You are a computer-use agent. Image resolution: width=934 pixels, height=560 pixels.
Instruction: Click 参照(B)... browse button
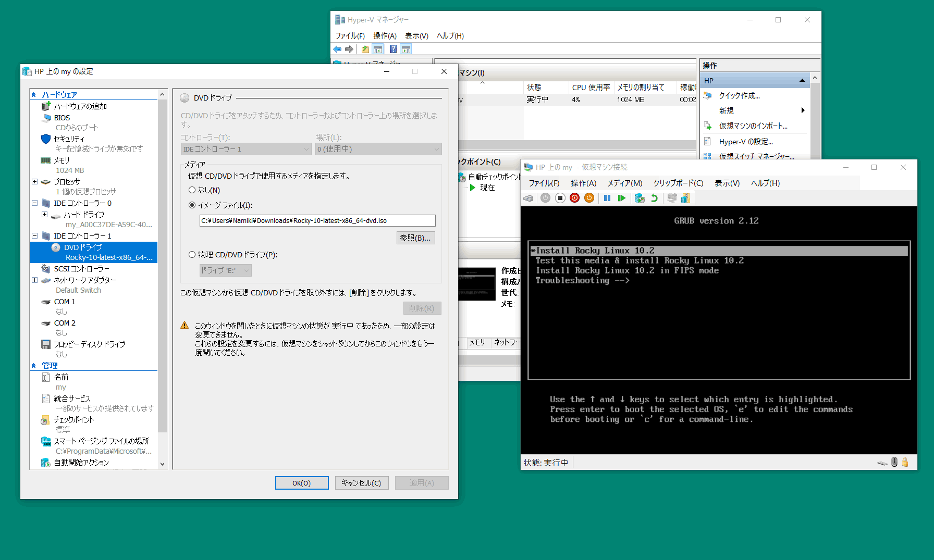tap(415, 238)
